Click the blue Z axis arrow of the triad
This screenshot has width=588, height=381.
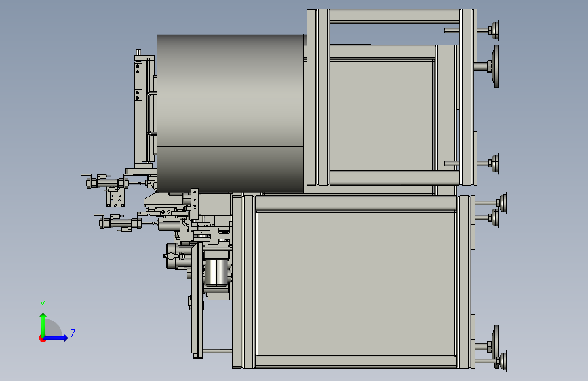56,338
